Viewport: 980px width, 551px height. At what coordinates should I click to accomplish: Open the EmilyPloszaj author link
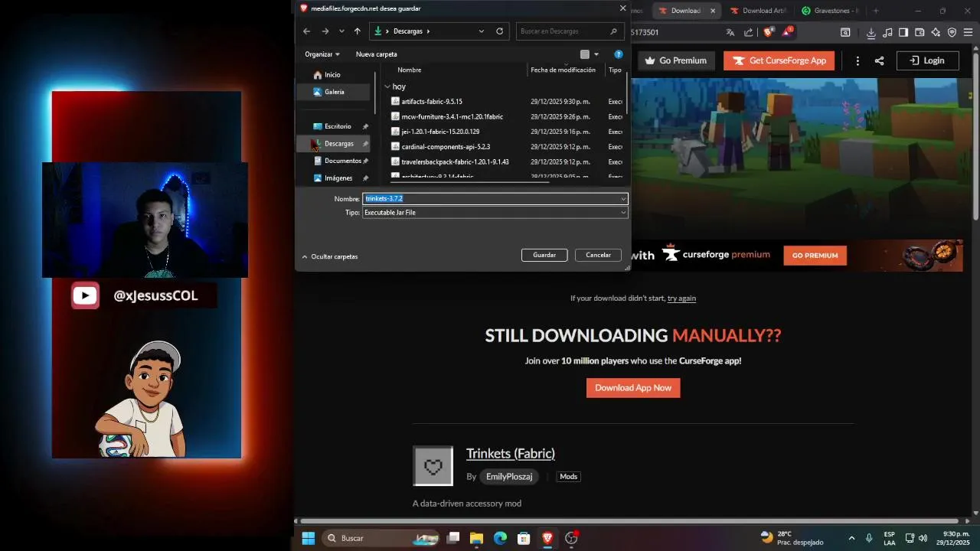click(509, 477)
